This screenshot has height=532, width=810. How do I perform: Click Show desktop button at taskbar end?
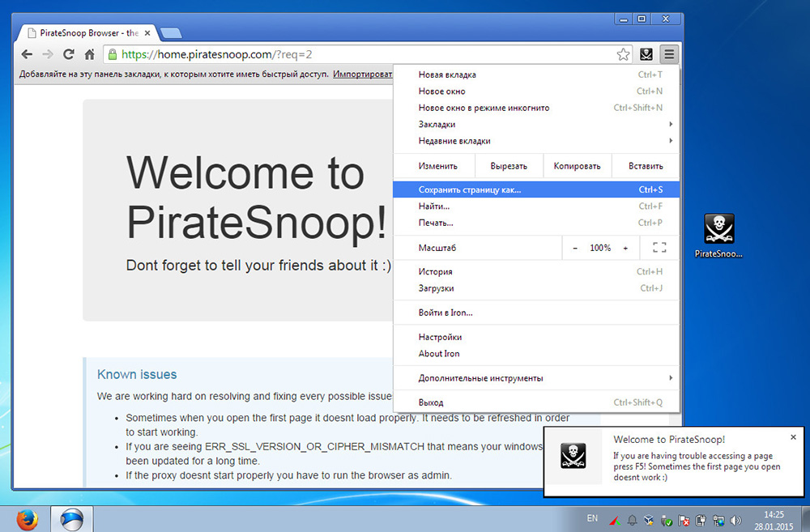pos(805,519)
